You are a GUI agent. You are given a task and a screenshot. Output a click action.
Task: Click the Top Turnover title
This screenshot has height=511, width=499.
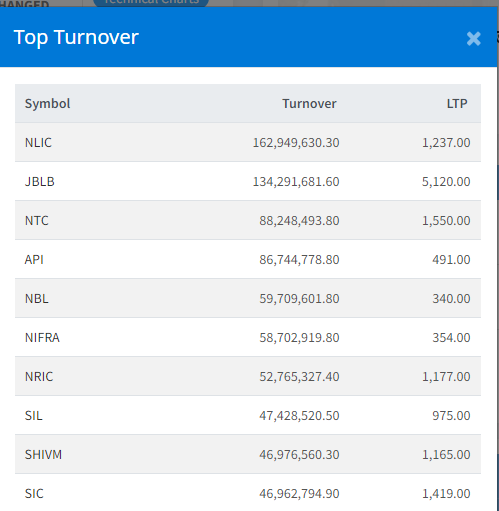[x=76, y=37]
